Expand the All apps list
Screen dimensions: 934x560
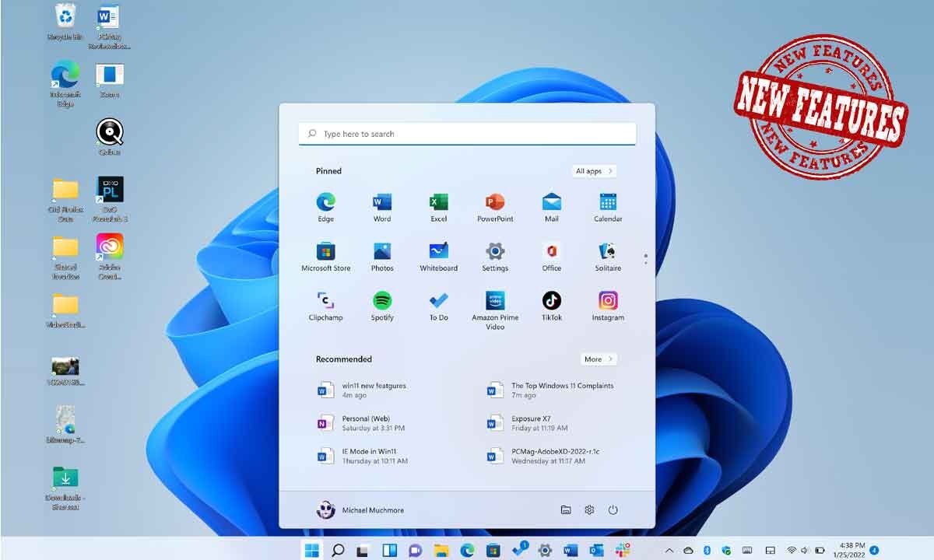595,171
